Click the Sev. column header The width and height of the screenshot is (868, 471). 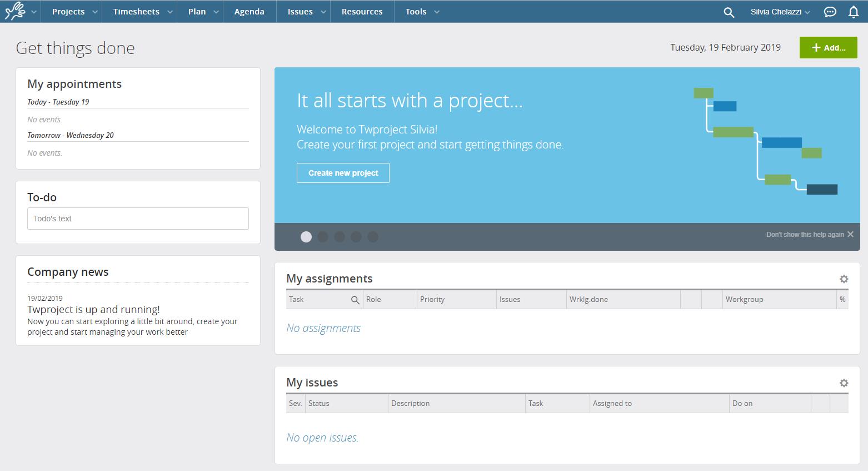click(x=295, y=403)
